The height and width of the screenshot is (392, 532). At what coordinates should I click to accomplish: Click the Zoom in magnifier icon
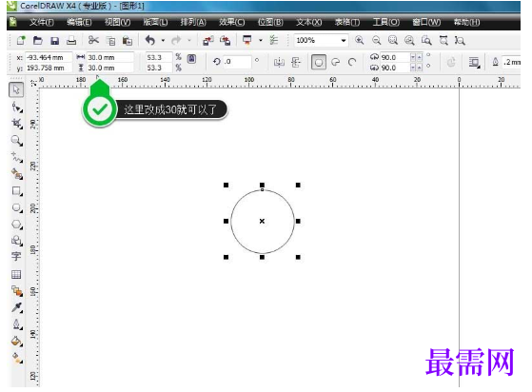pos(360,40)
